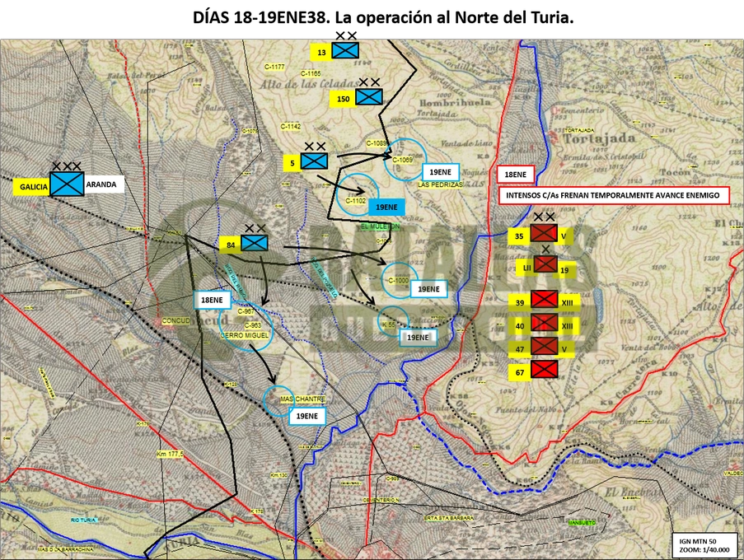
Task: Click the Tortajada town name
Action: tap(599, 138)
